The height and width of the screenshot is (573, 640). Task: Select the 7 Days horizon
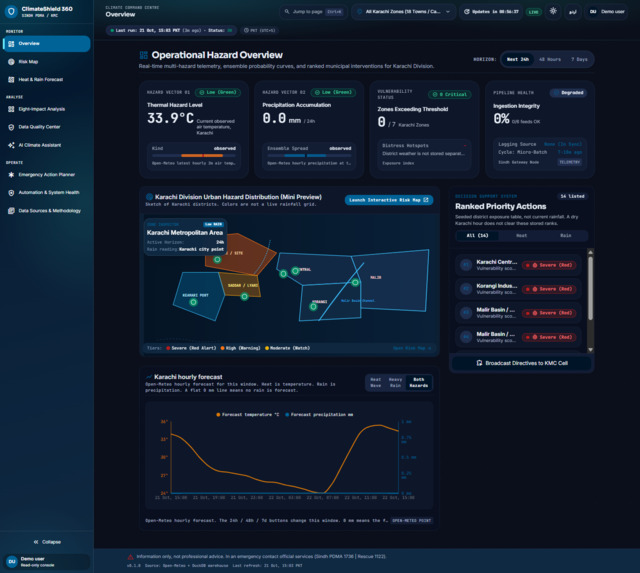(x=579, y=59)
